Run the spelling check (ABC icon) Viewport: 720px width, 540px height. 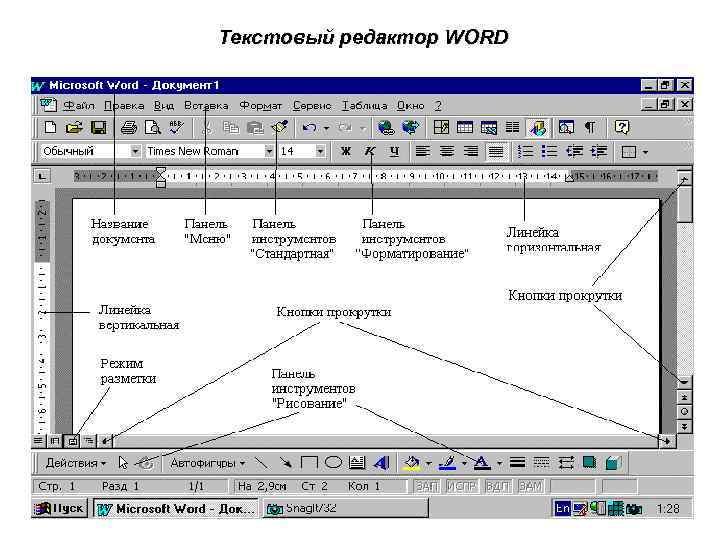point(176,127)
